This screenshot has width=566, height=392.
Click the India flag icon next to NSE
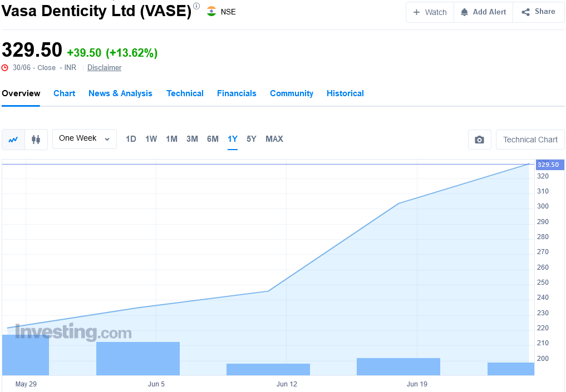coord(211,11)
